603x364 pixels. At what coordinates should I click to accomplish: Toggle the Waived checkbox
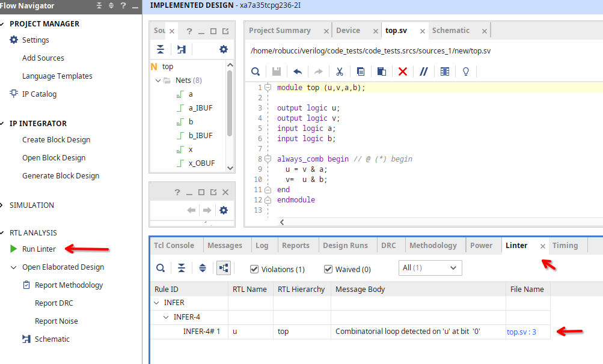tap(328, 269)
